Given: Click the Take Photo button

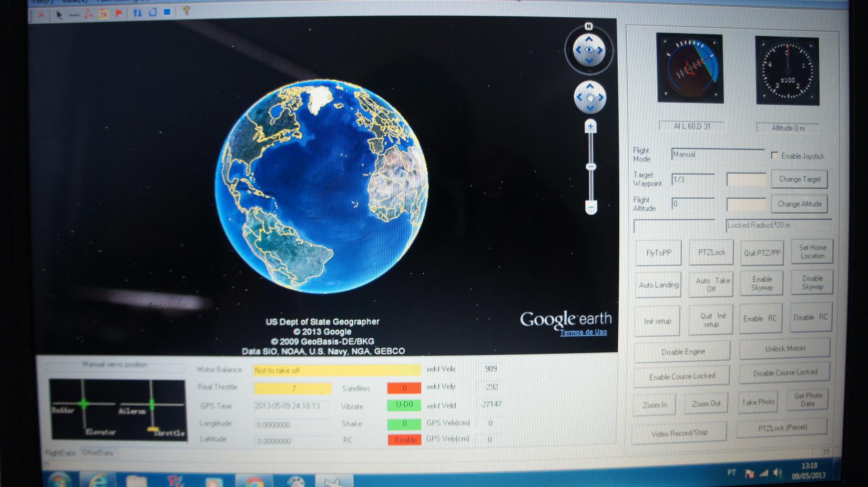Looking at the screenshot, I should [x=758, y=402].
